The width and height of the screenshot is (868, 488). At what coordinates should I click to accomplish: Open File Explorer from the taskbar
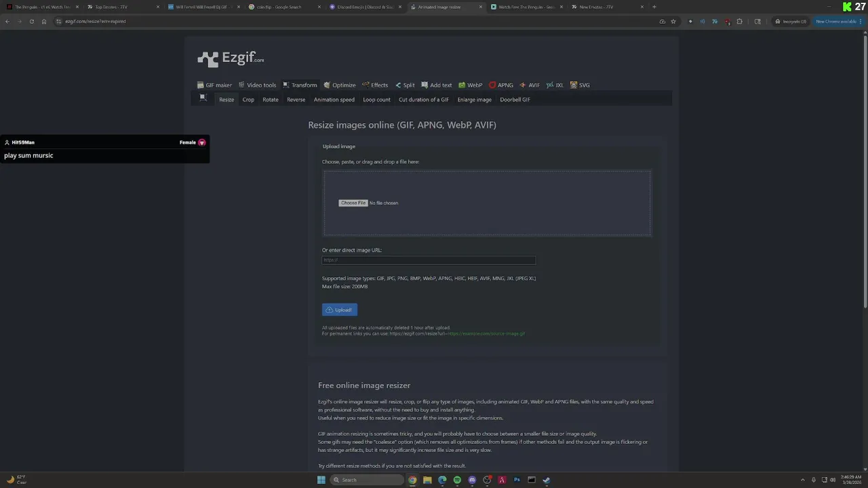[427, 480]
